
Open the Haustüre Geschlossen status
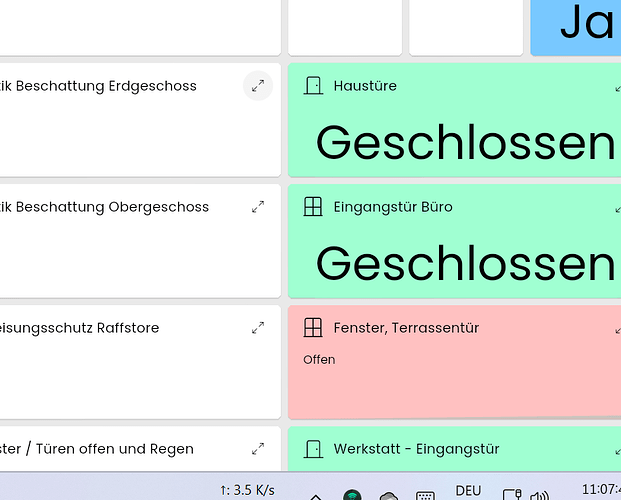click(x=465, y=143)
